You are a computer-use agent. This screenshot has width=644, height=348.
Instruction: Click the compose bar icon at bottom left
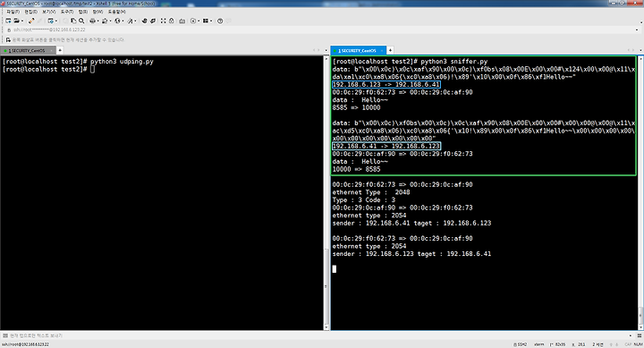pyautogui.click(x=5, y=335)
